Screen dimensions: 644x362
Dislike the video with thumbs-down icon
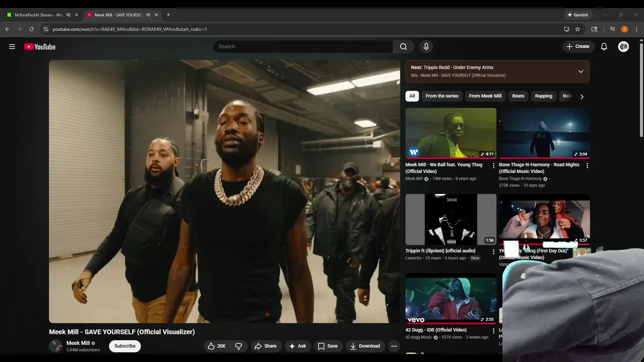[x=238, y=346]
